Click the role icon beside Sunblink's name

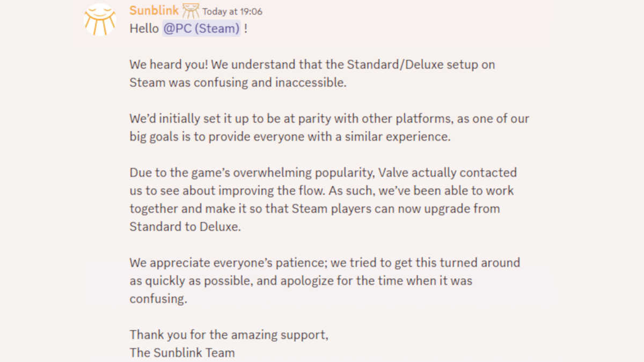point(191,10)
